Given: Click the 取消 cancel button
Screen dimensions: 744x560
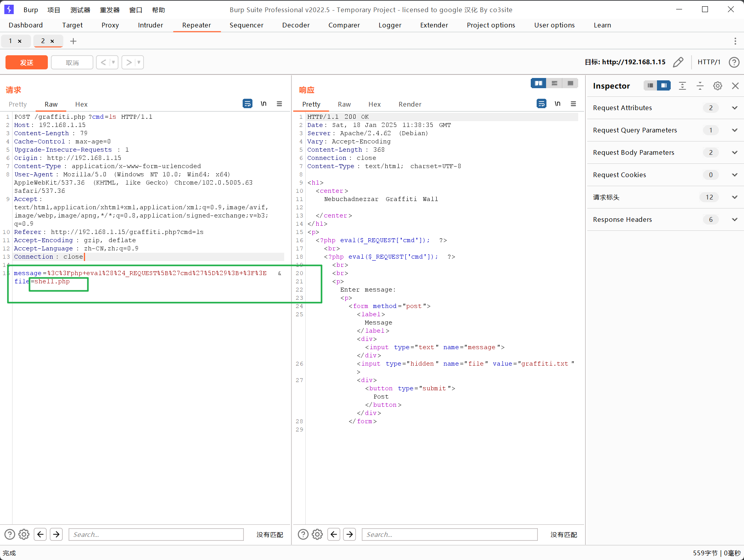Looking at the screenshot, I should click(72, 62).
